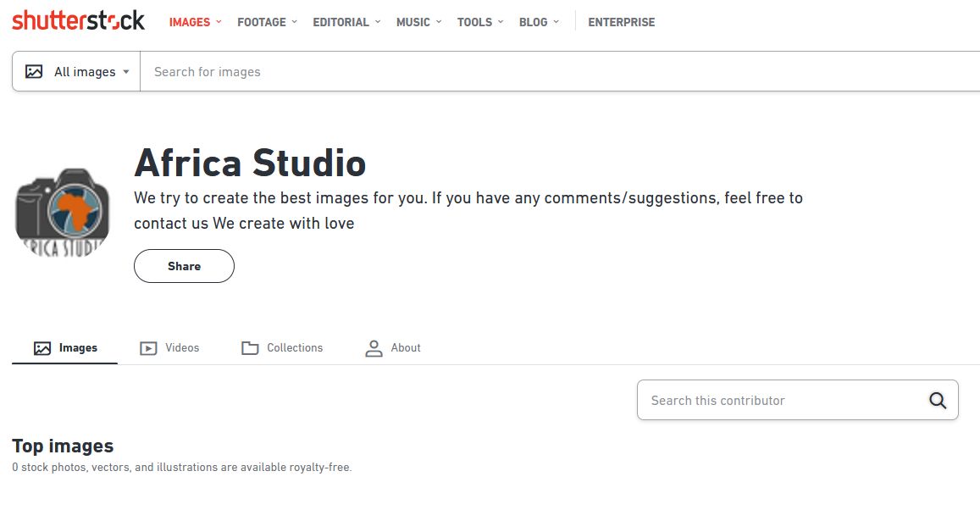Focus the Search this contributor field
This screenshot has height=521, width=980.
[x=798, y=400]
